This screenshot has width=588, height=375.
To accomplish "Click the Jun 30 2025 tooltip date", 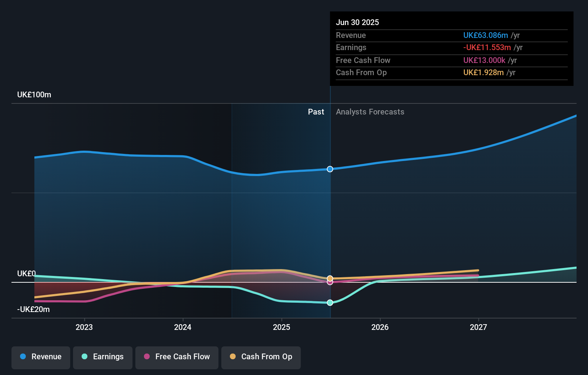I will 357,22.
